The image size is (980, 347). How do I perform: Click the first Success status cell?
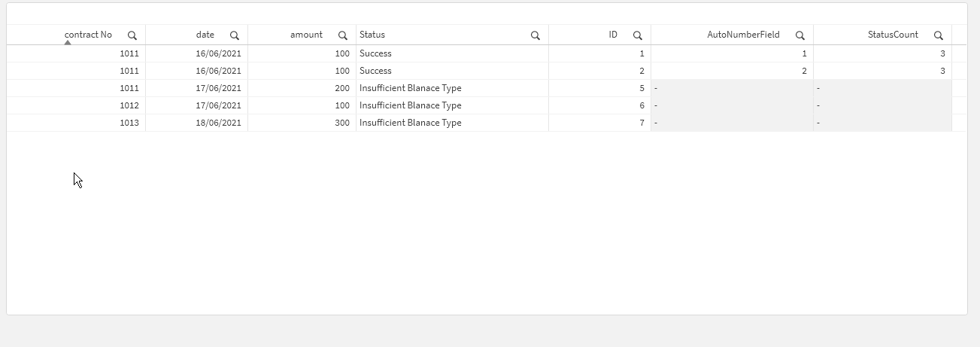pyautogui.click(x=375, y=53)
